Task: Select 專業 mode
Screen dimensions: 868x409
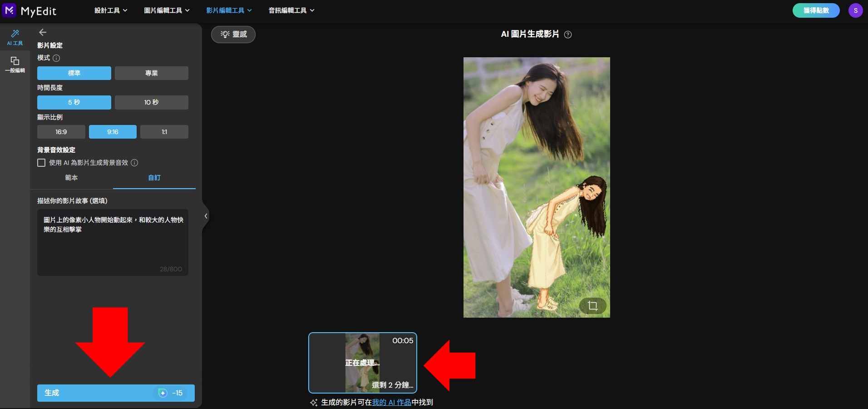Action: click(151, 73)
